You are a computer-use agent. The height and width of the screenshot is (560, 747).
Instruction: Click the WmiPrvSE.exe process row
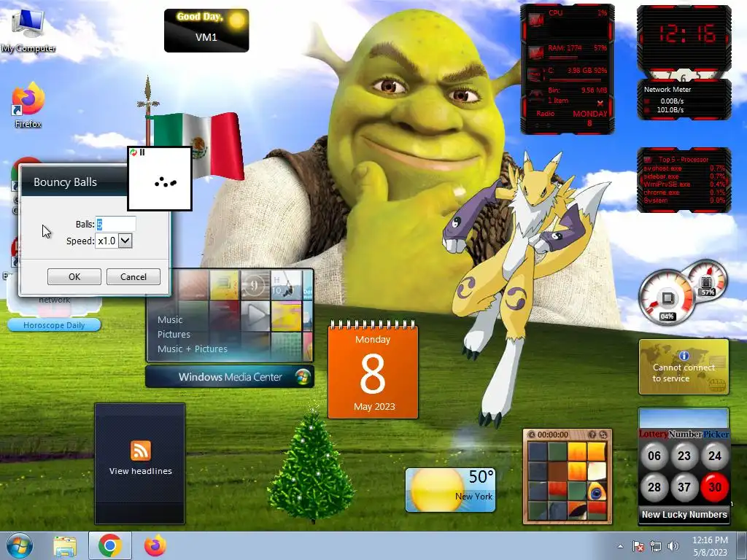[684, 184]
